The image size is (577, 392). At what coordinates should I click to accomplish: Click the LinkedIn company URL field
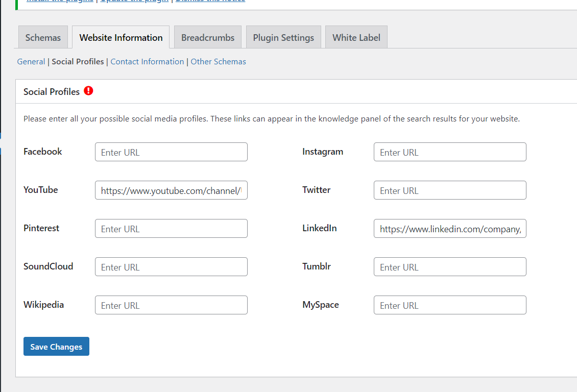click(x=450, y=228)
